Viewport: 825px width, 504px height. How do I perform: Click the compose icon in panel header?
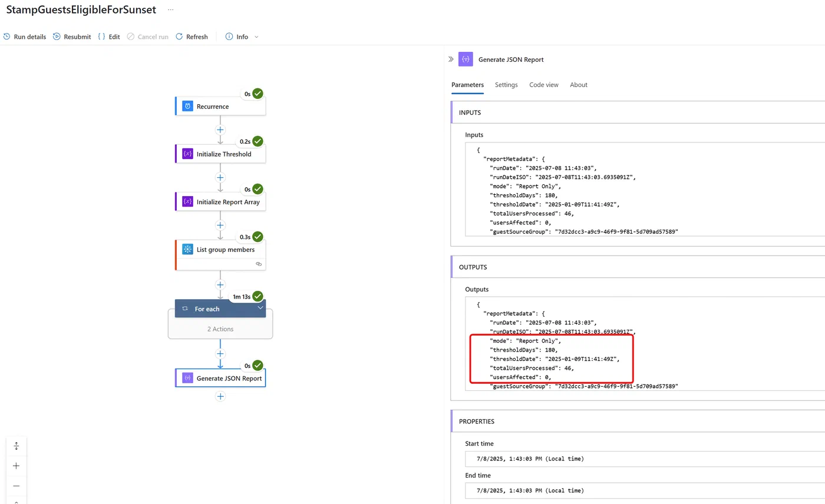pyautogui.click(x=466, y=59)
